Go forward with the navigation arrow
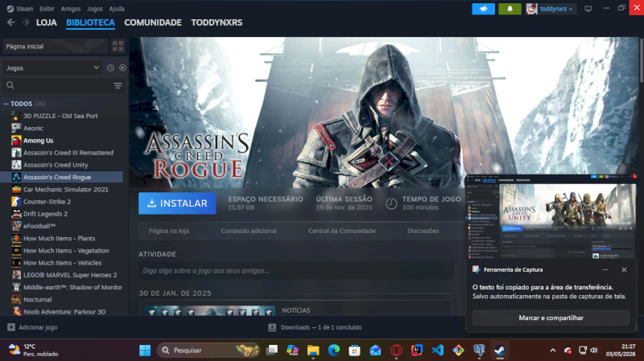 coord(26,23)
